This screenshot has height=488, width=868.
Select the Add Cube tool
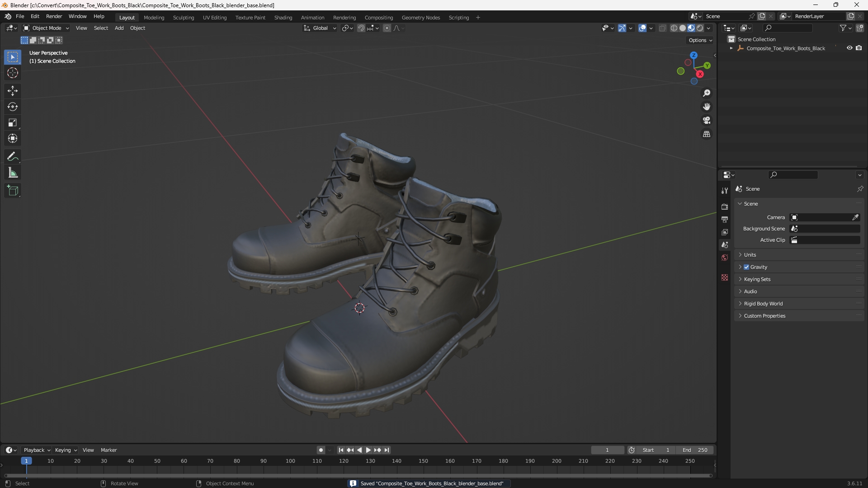13,191
